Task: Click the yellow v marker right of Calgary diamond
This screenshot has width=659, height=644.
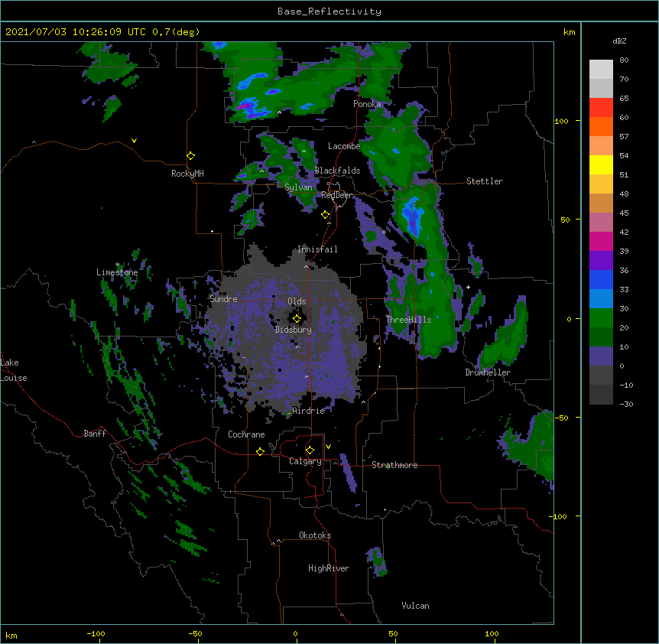Action: pyautogui.click(x=328, y=447)
